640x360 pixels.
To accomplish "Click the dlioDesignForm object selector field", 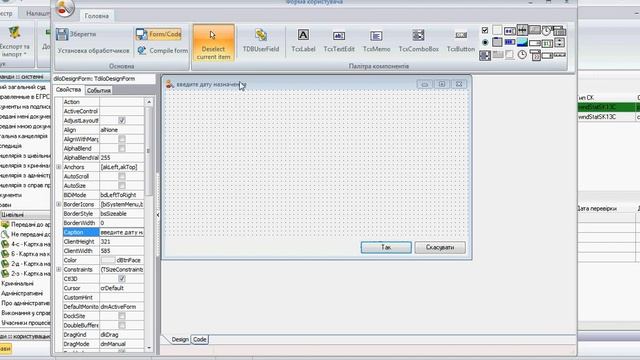I will click(x=104, y=78).
